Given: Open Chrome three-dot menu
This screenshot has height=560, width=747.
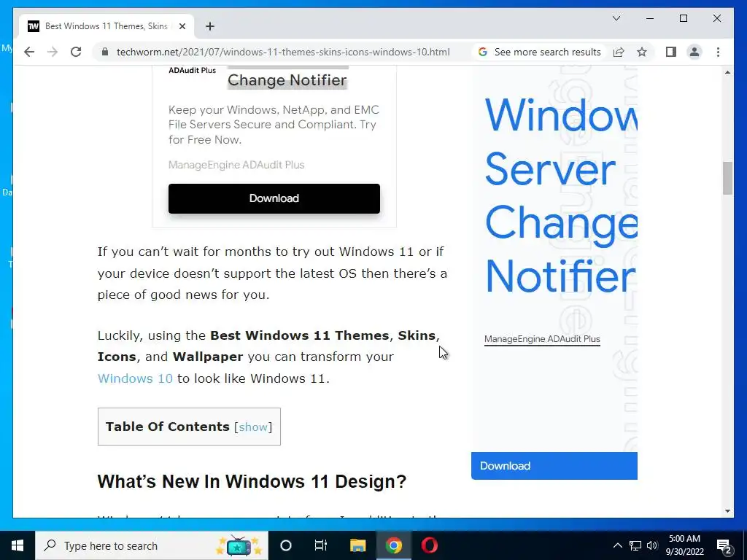Looking at the screenshot, I should 718,52.
